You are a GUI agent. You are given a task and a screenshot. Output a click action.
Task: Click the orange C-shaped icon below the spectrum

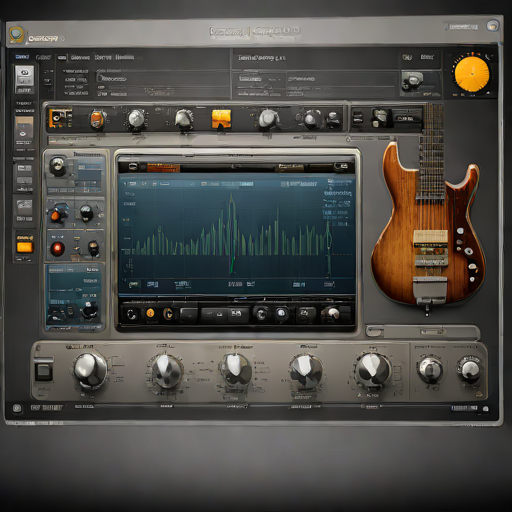[168, 314]
